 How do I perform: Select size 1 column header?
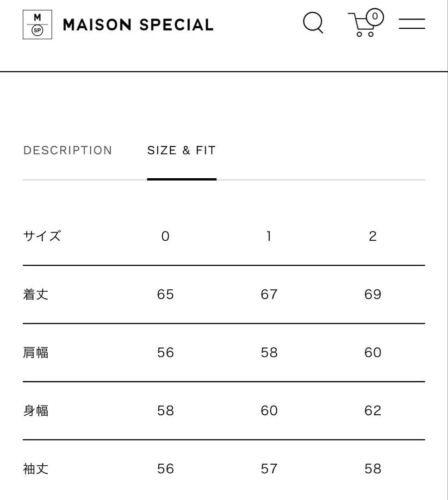coord(269,236)
